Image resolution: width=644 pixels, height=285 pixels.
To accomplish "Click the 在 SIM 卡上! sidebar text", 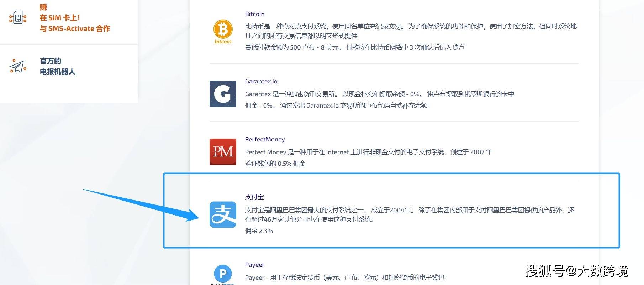I will click(x=60, y=18).
